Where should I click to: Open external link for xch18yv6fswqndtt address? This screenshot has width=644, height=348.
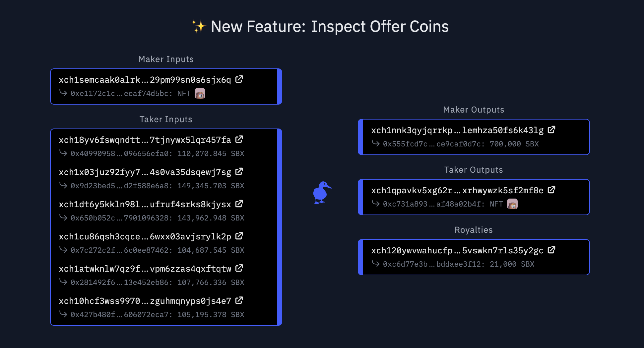point(239,139)
